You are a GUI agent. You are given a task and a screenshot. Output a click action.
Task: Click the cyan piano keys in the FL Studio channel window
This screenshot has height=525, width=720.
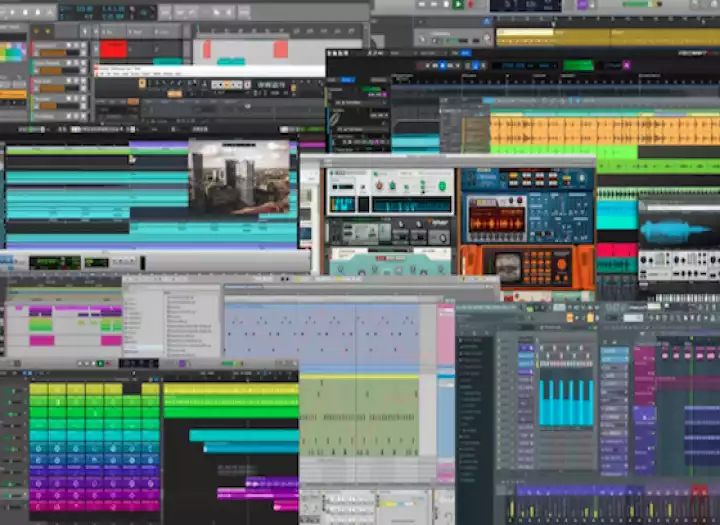[566, 402]
